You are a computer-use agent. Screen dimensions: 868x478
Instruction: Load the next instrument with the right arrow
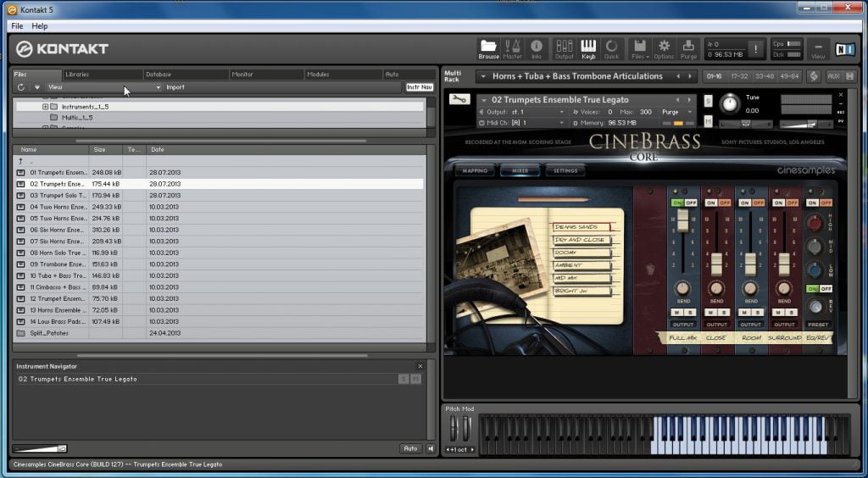pyautogui.click(x=689, y=100)
